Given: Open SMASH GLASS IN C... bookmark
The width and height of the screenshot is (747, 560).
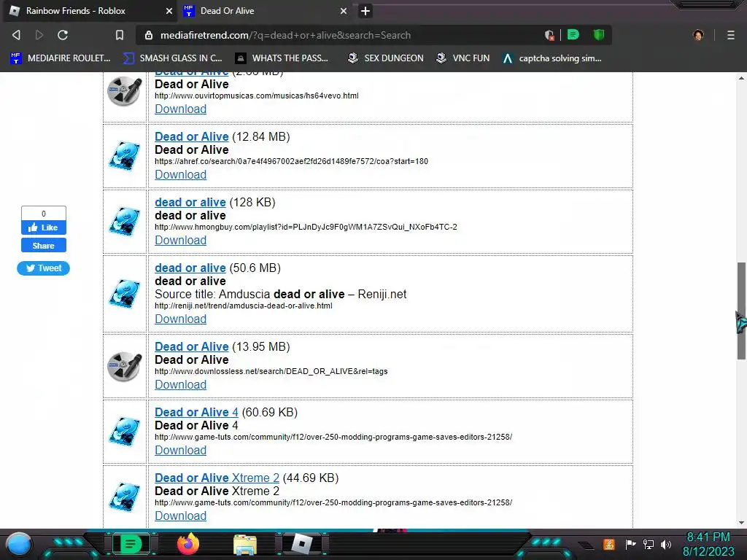Looking at the screenshot, I should (x=172, y=58).
